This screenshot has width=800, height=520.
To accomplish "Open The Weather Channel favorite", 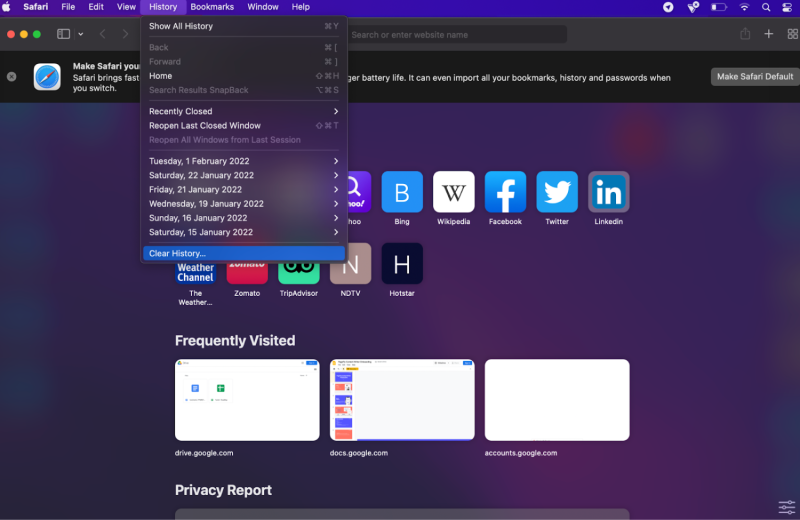I will tap(195, 272).
